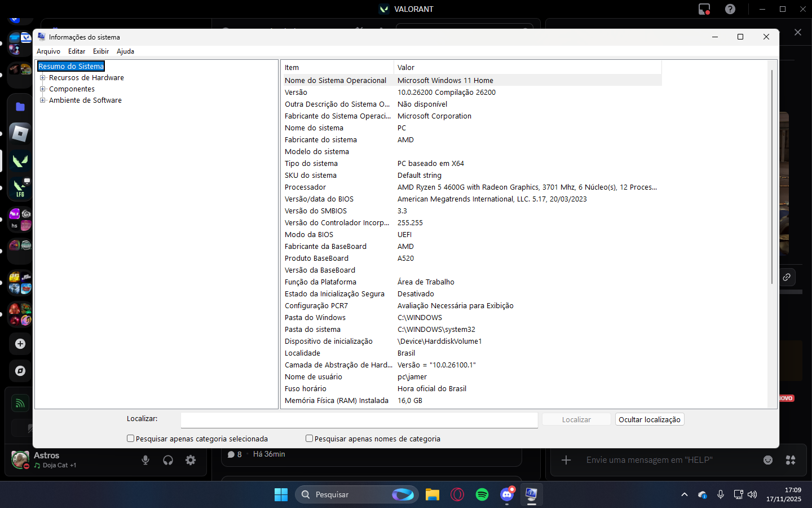
Task: Open OneDrive cloud icon in system tray
Action: click(703, 494)
